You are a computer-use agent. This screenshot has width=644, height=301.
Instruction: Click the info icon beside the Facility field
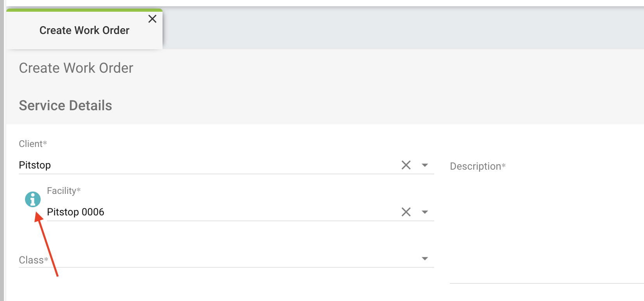[33, 199]
